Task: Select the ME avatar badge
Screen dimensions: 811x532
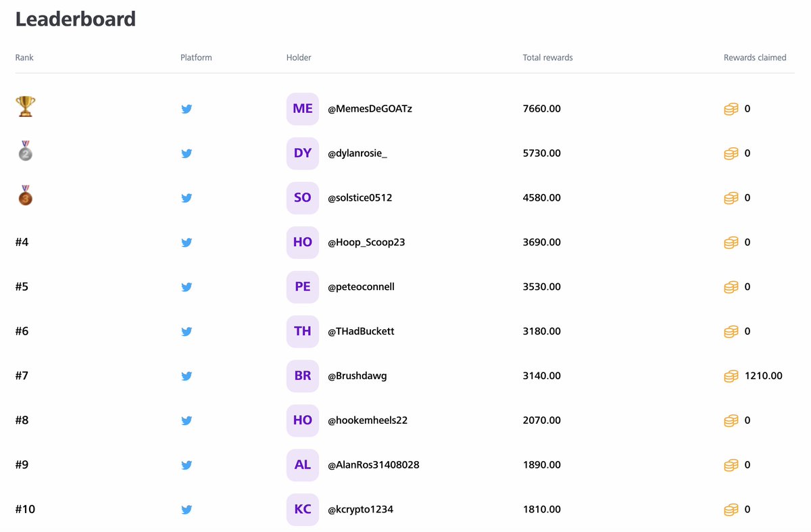Action: click(x=302, y=109)
